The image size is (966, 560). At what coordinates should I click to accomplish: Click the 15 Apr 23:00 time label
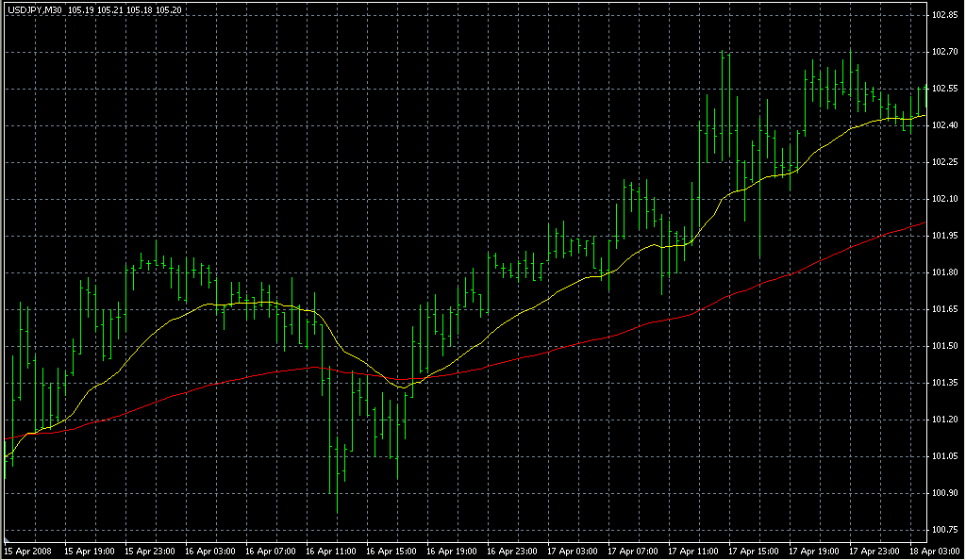coord(151,550)
